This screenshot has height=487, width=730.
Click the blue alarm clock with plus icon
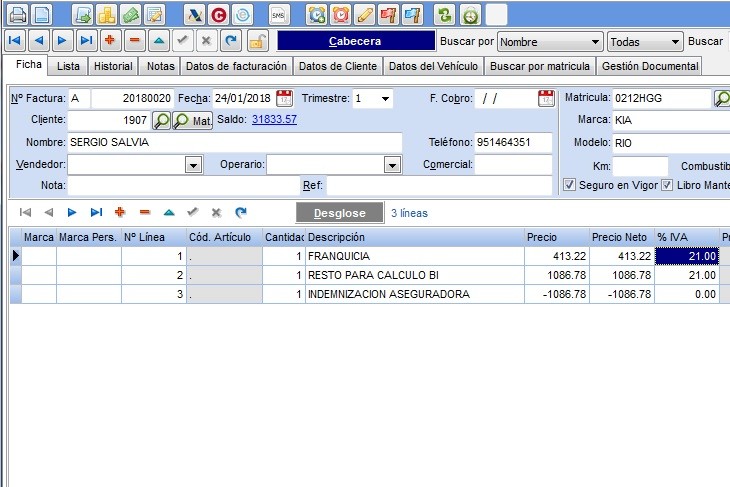[317, 15]
